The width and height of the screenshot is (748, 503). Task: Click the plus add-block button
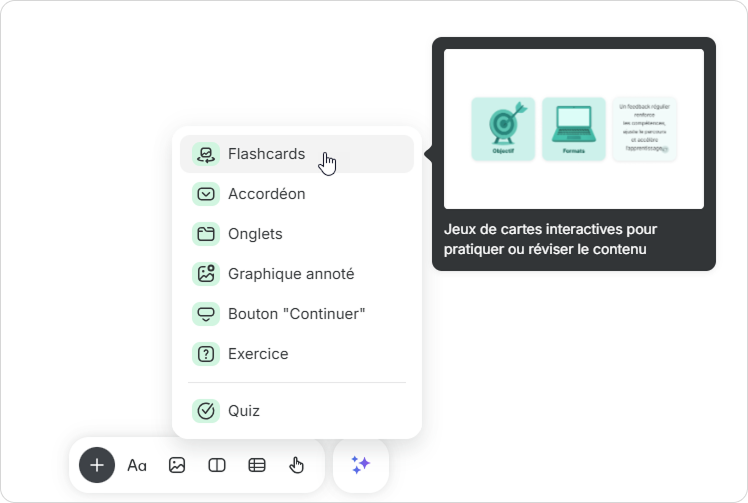click(x=97, y=465)
